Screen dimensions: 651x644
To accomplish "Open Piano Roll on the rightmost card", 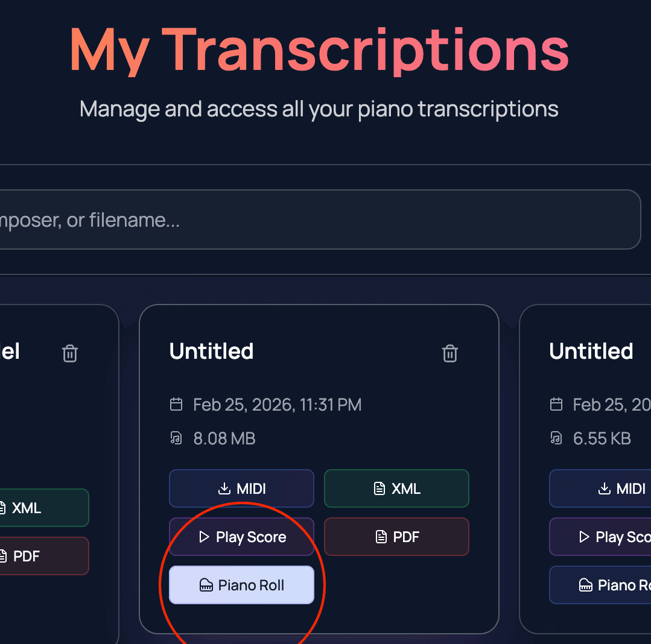I will click(x=609, y=585).
